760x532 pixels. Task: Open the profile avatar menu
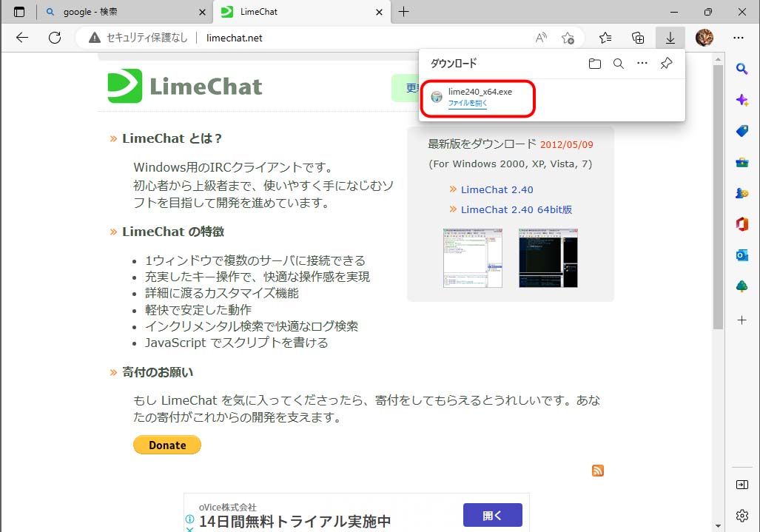pyautogui.click(x=704, y=37)
